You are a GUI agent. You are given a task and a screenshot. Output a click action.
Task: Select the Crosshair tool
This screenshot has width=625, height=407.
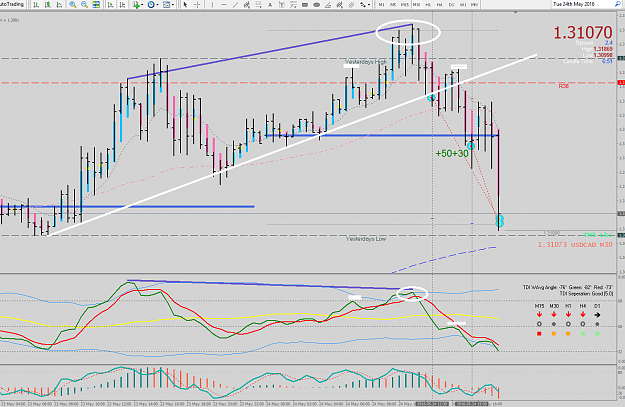[x=197, y=5]
